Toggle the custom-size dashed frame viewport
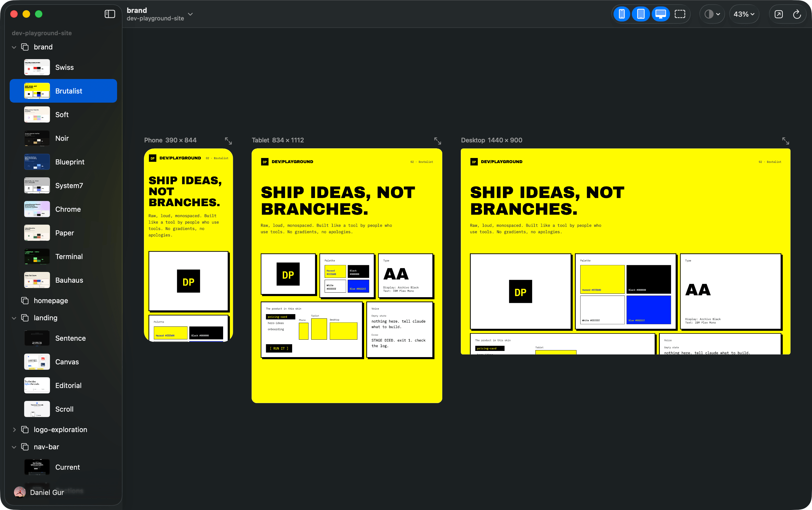This screenshot has width=812, height=510. tap(680, 14)
